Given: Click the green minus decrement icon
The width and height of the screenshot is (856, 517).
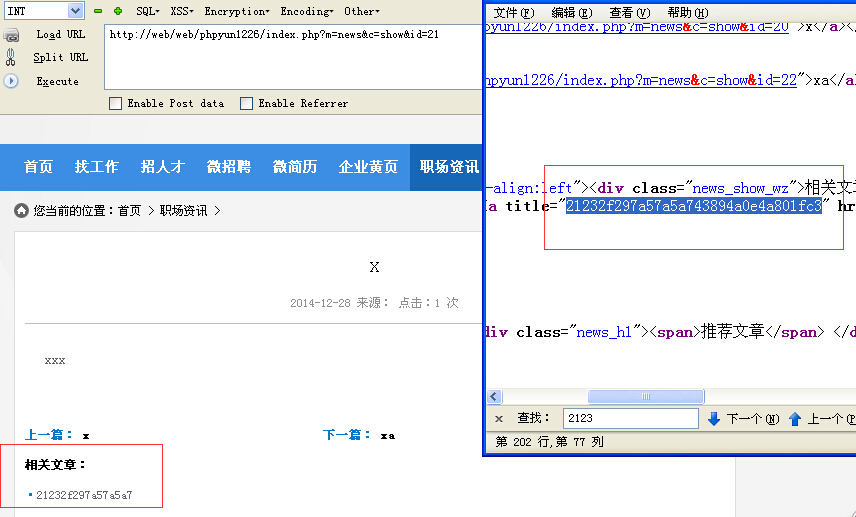Looking at the screenshot, I should tap(98, 11).
